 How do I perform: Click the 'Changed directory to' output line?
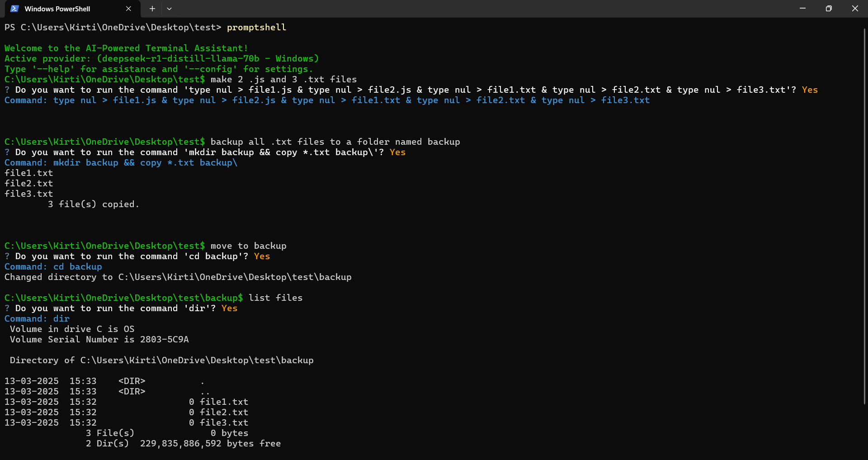coord(178,277)
